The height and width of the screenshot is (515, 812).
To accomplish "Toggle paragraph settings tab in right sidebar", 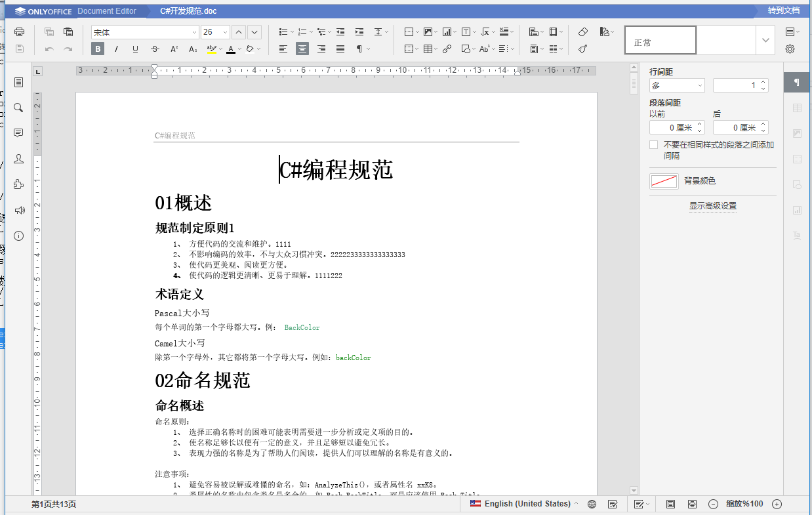I will click(797, 82).
